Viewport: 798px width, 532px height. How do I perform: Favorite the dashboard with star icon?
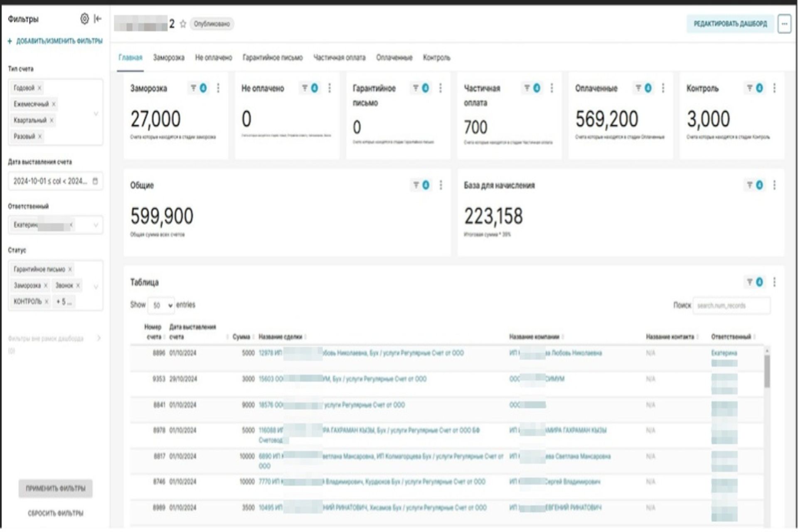pyautogui.click(x=183, y=24)
